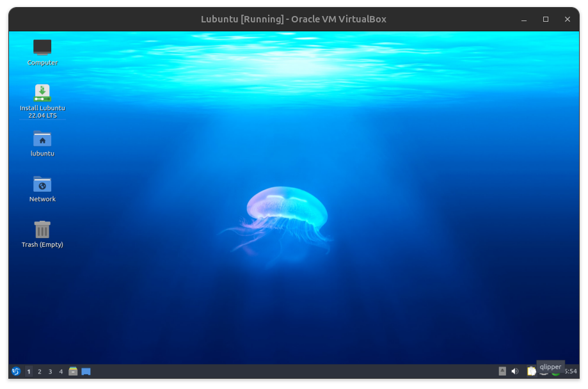Open the qlipper clipboard tray icon
This screenshot has width=588, height=389.
(x=531, y=372)
